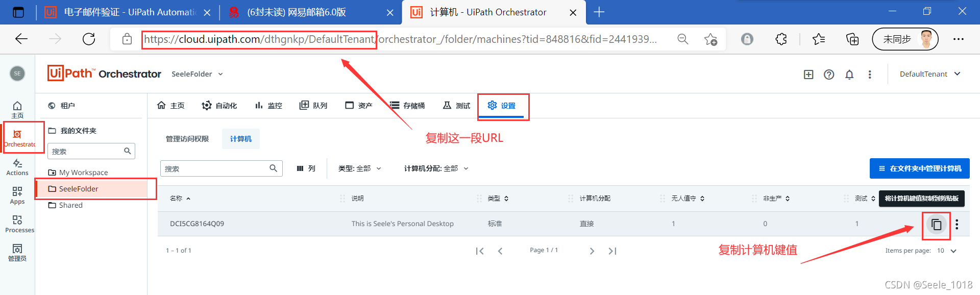Image resolution: width=980 pixels, height=295 pixels.
Task: Open the browser zoom control icon
Action: (x=682, y=39)
